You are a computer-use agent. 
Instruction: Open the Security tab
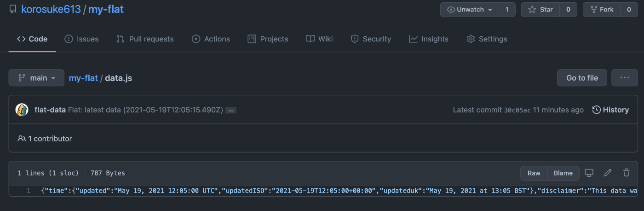tap(371, 39)
